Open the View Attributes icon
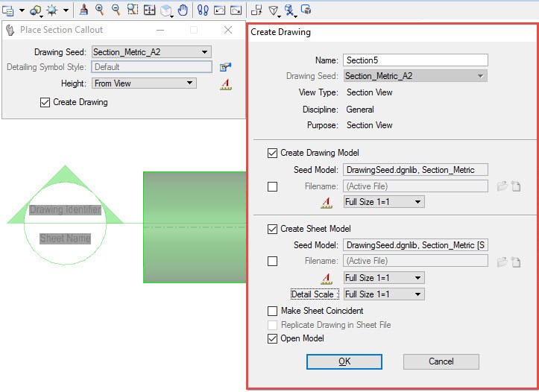Screen dimensions: 539x392 point(7,10)
